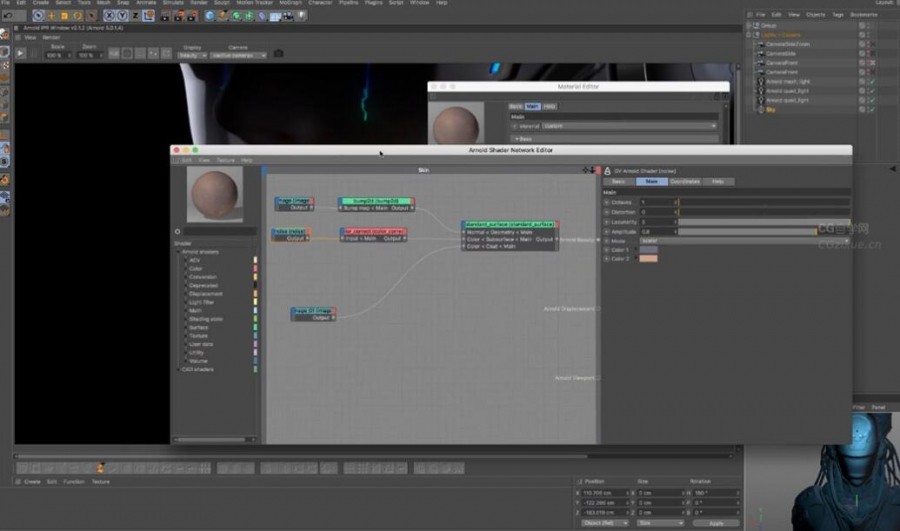Image resolution: width=900 pixels, height=531 pixels.
Task: Click the Floor environment icon in the toolbar
Action: point(276,16)
